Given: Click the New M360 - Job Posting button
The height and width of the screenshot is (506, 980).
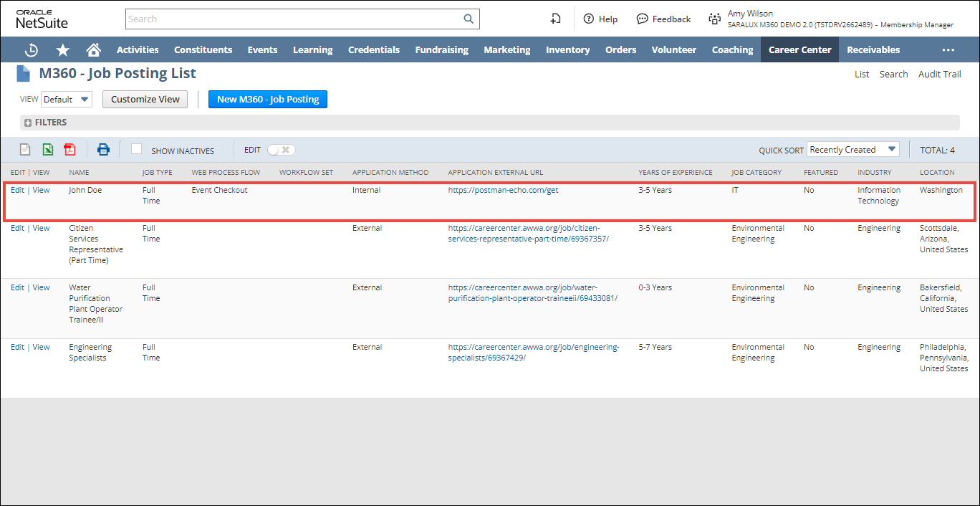Looking at the screenshot, I should coord(267,100).
